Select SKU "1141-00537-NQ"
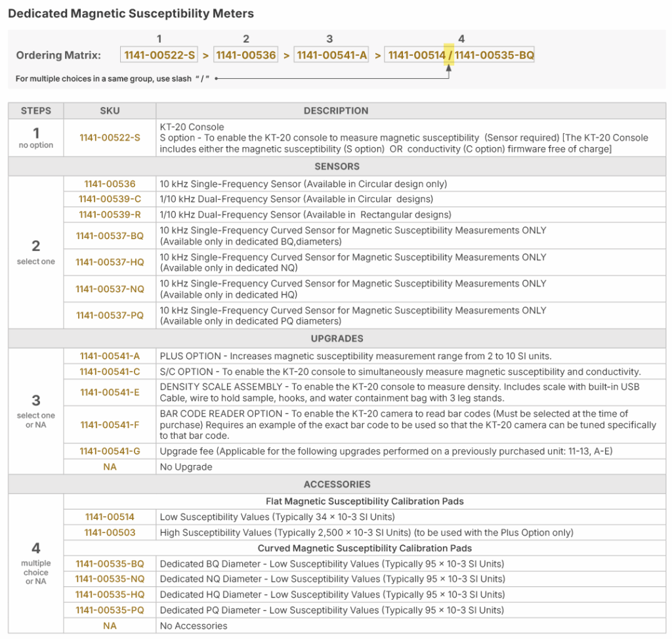Image resolution: width=672 pixels, height=639 pixels. (x=110, y=289)
